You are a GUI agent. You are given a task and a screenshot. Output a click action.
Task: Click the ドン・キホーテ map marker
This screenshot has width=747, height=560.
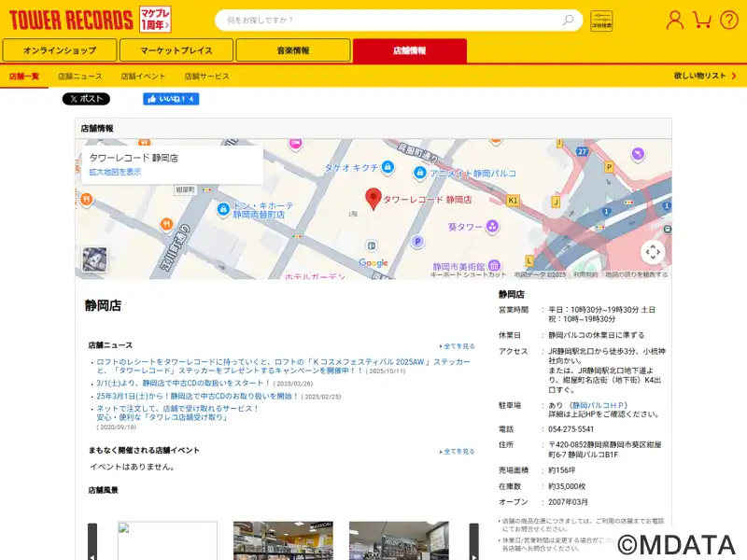pyautogui.click(x=223, y=208)
